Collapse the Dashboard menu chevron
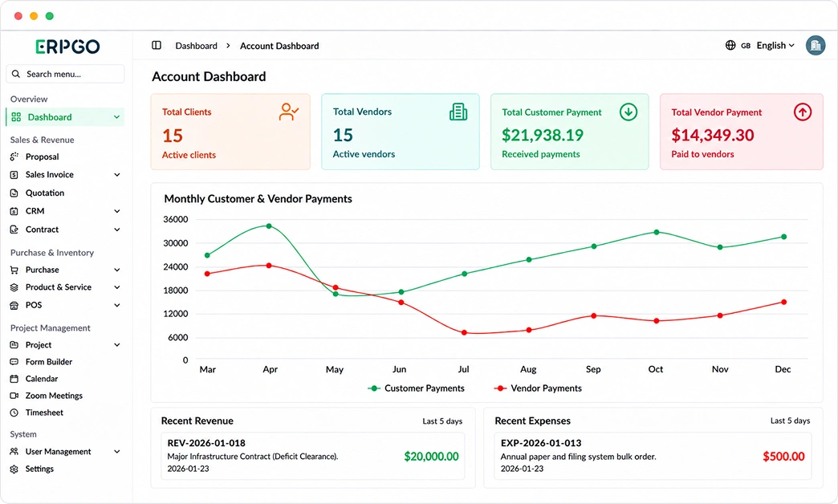This screenshot has height=504, width=838. [116, 117]
